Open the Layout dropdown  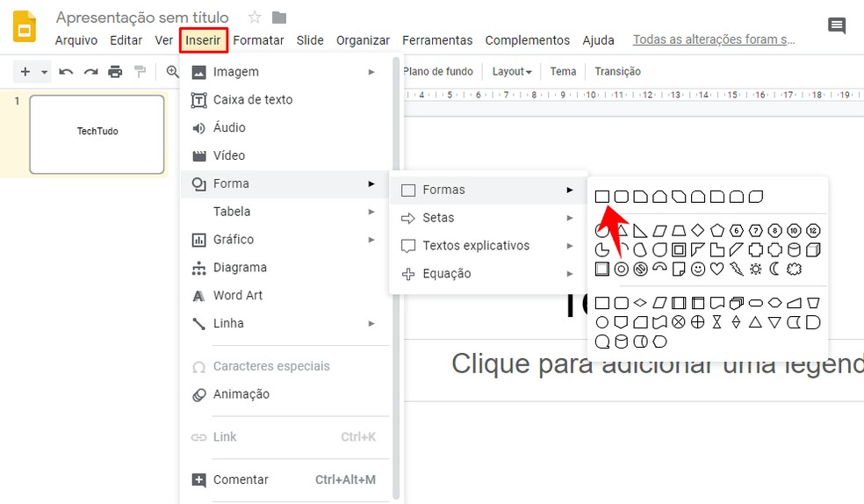point(512,72)
